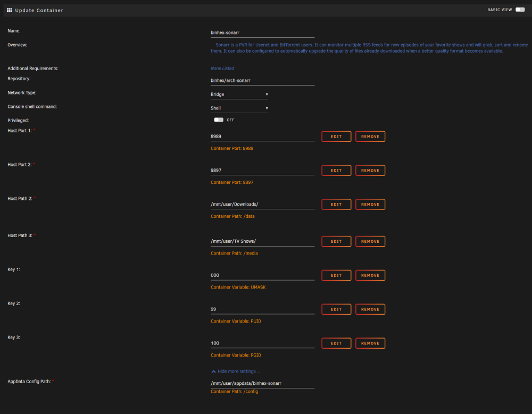Click the Key 1 field value 000
532x414 pixels.
tap(262, 275)
